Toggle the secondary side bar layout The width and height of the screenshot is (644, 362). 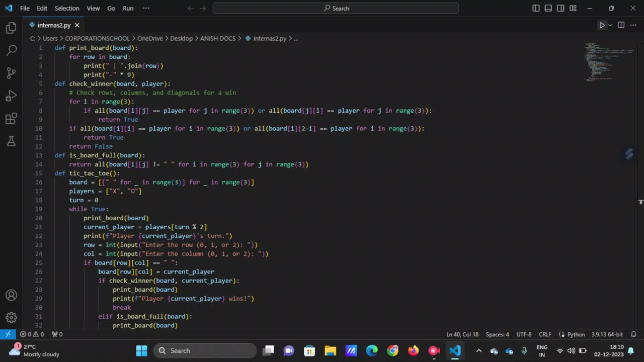point(560,8)
